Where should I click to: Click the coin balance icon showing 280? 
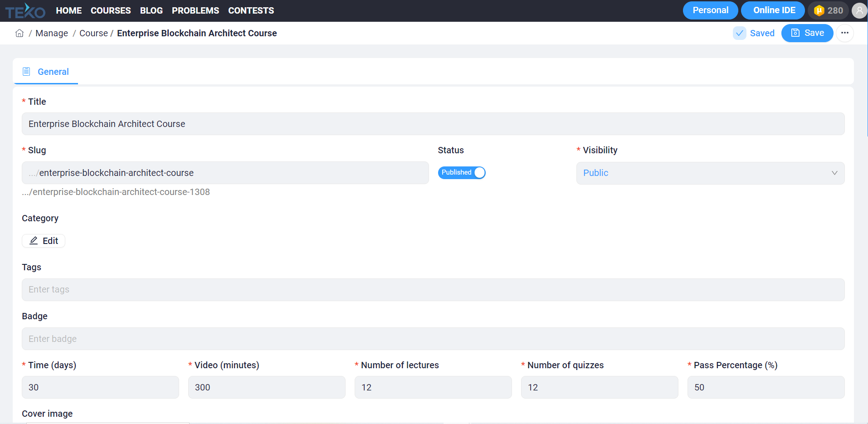pyautogui.click(x=819, y=10)
